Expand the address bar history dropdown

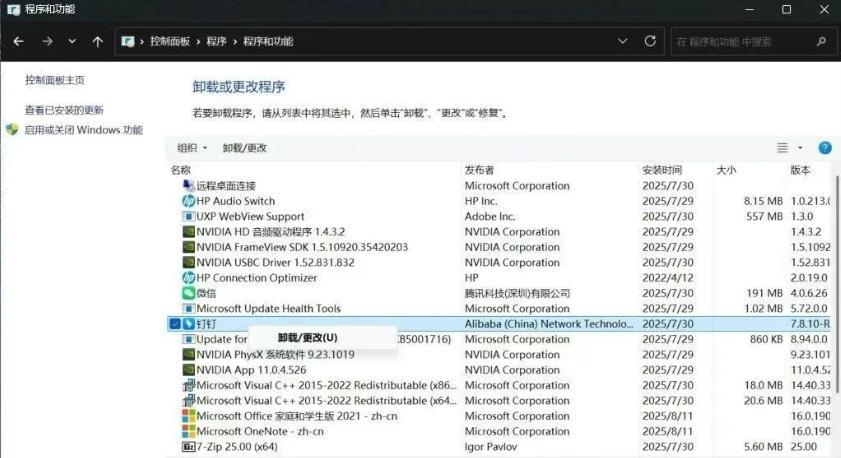coord(622,41)
